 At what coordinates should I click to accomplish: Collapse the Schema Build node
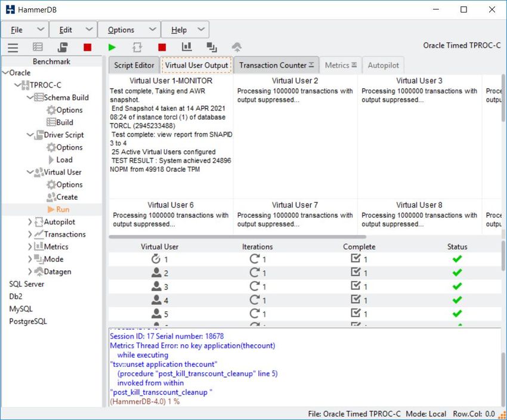(x=30, y=97)
